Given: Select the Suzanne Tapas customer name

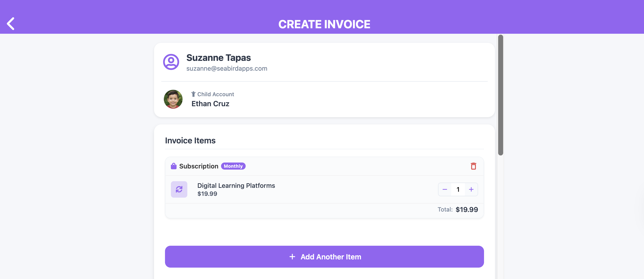Looking at the screenshot, I should (x=219, y=58).
